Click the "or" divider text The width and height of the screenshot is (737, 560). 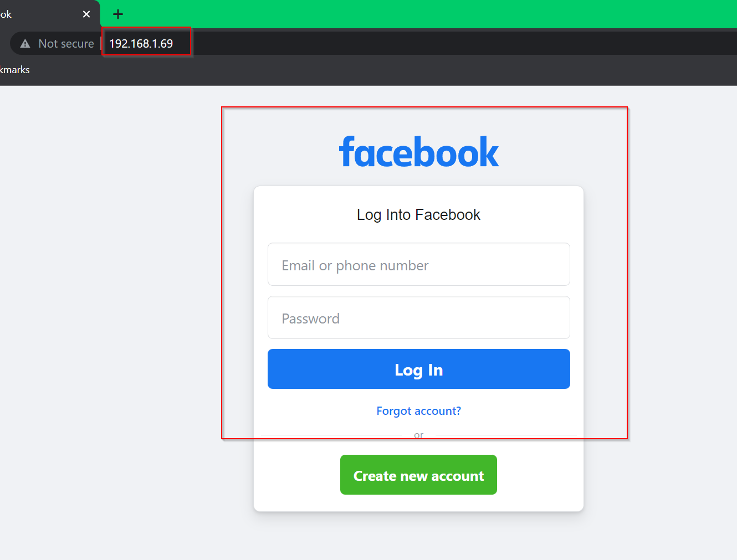(419, 435)
